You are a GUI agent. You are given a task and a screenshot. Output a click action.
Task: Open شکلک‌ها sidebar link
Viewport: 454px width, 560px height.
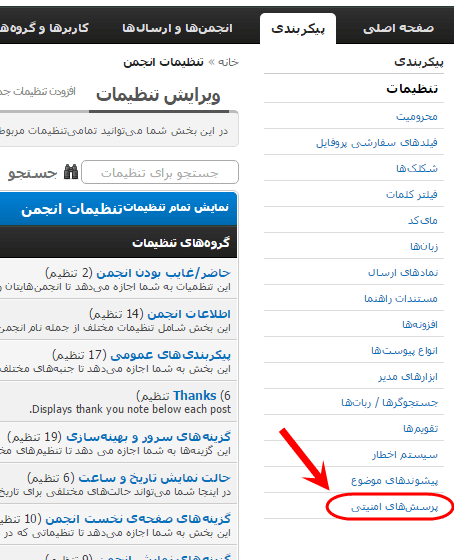click(x=417, y=168)
